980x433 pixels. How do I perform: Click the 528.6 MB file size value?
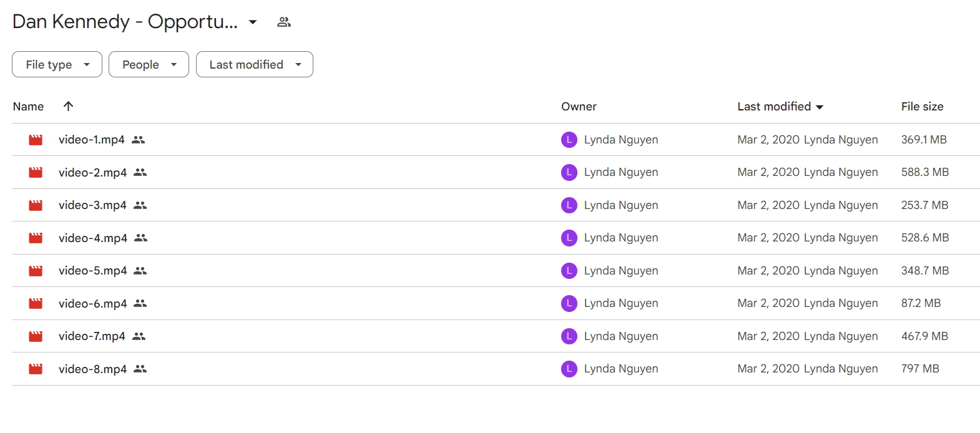pyautogui.click(x=925, y=238)
